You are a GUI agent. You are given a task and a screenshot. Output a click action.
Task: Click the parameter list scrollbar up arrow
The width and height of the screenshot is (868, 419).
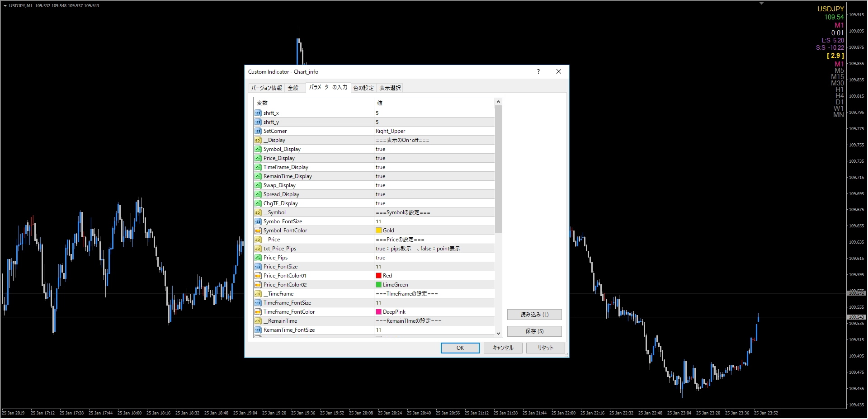[498, 101]
